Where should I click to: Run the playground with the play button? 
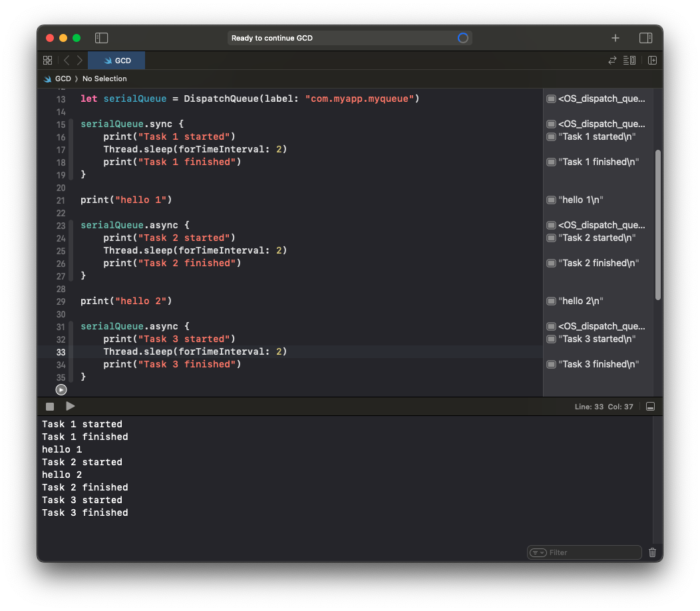(x=70, y=406)
